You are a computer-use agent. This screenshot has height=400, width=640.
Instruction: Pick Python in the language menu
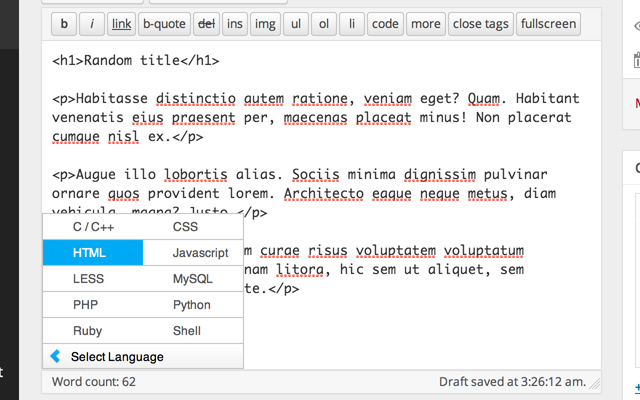[192, 305]
